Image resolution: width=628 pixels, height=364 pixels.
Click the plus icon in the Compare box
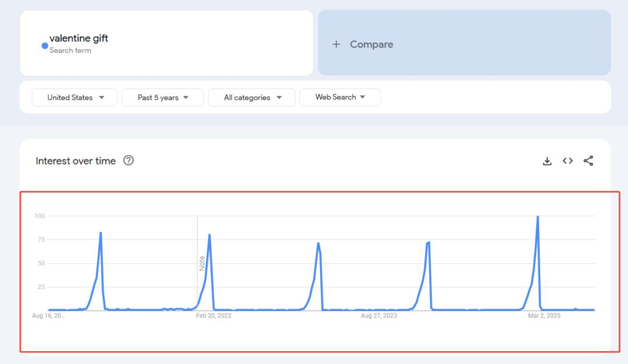point(336,45)
